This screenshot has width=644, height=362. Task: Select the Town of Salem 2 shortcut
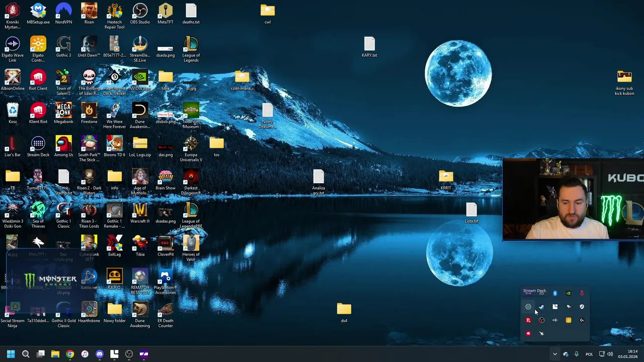tap(63, 82)
